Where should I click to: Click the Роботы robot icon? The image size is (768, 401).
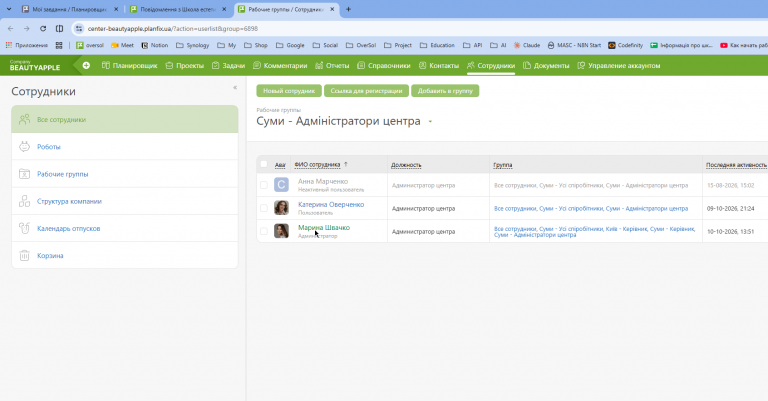click(24, 146)
